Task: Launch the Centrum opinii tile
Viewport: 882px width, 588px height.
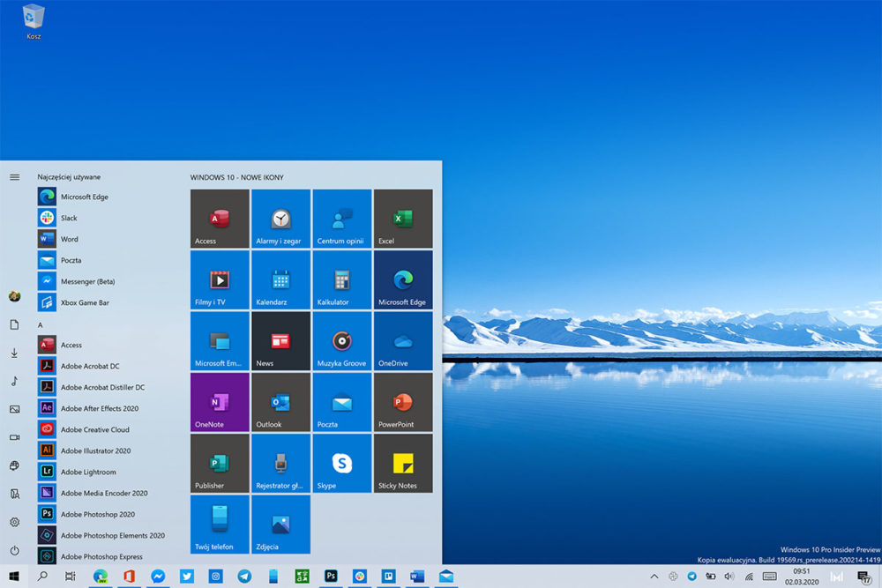Action: 342,219
